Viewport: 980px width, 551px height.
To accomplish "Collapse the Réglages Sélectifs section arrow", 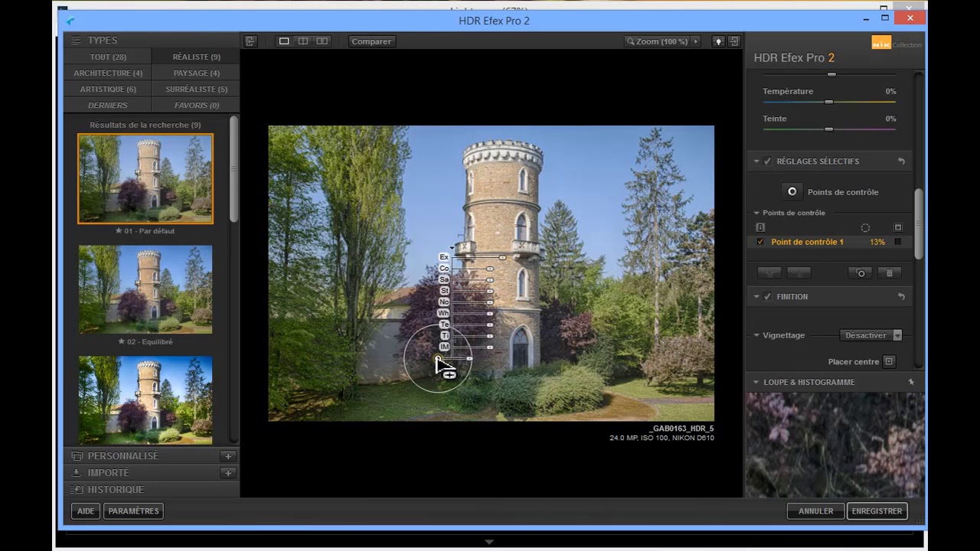I will [756, 161].
